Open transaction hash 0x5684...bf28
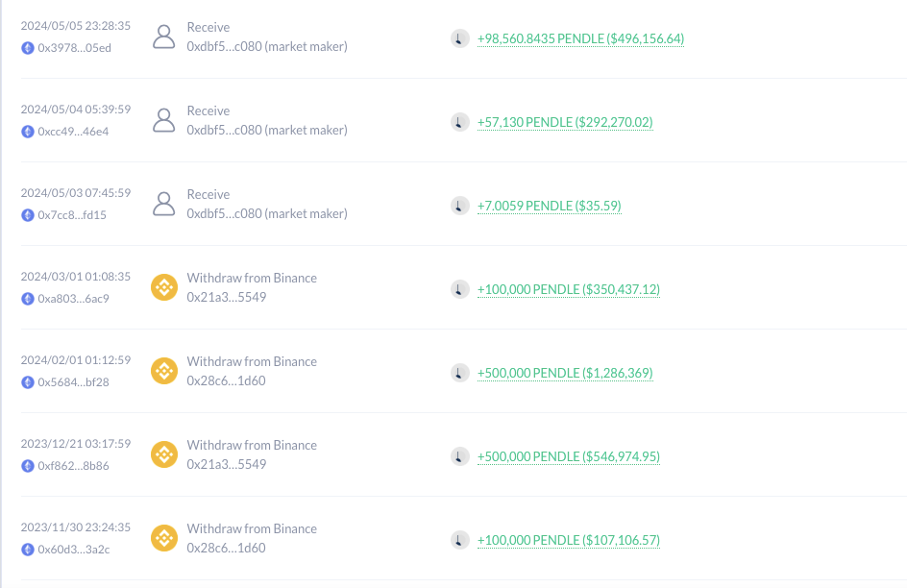This screenshot has height=588, width=907. pyautogui.click(x=73, y=382)
